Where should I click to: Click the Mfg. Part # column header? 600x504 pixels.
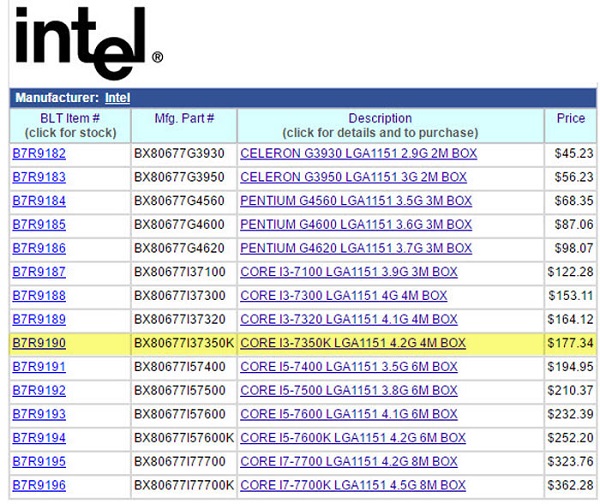(184, 126)
